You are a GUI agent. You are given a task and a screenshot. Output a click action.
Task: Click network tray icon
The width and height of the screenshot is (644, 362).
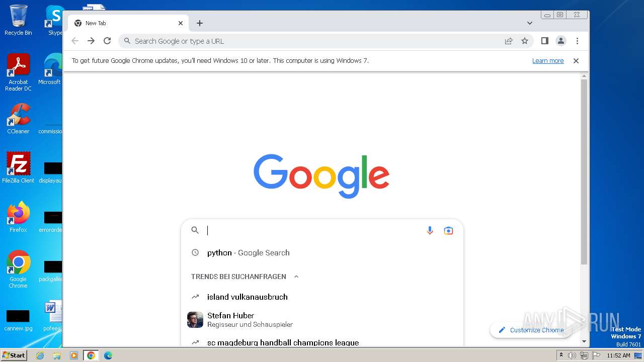[584, 355]
